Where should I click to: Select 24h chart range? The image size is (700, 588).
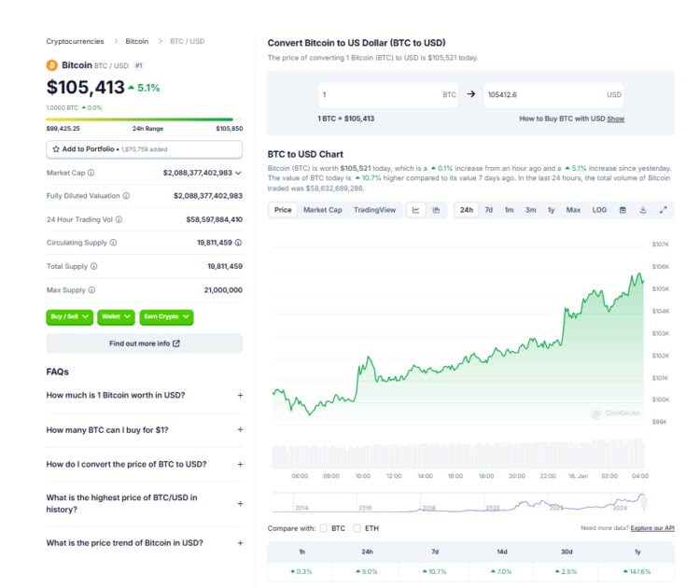467,210
